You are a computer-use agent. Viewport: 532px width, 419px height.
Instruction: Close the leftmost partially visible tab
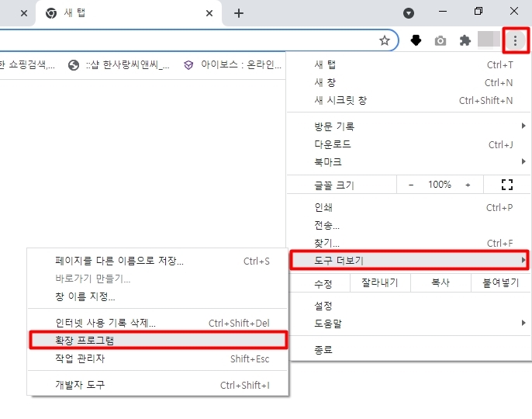pyautogui.click(x=24, y=13)
